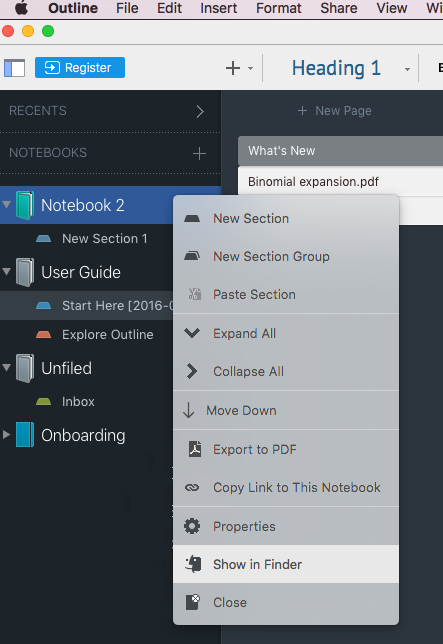Viewport: 443px width, 644px height.
Task: Click the Close notebook page icon
Action: click(x=193, y=602)
